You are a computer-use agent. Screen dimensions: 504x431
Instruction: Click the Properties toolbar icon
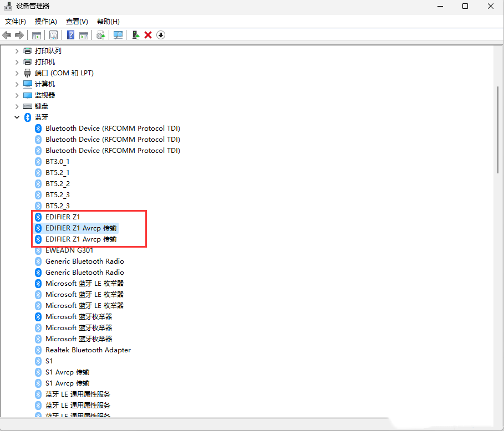tap(53, 35)
